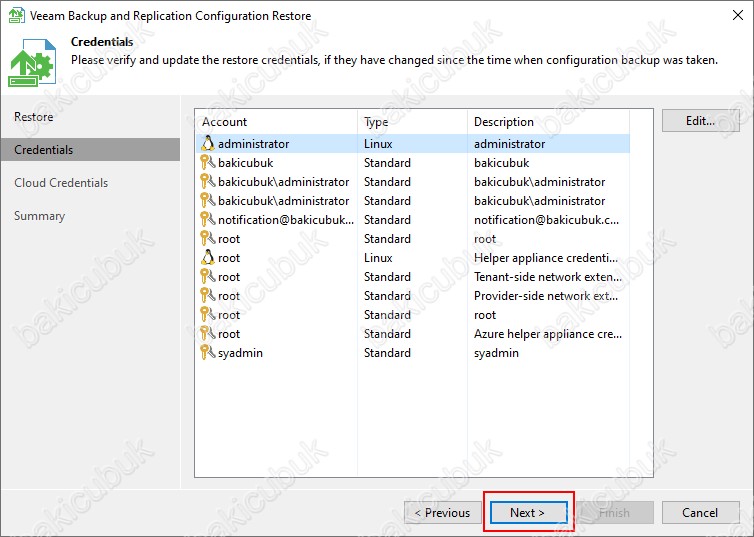The height and width of the screenshot is (537, 754).
Task: Go back with the Previous button
Action: coord(441,513)
